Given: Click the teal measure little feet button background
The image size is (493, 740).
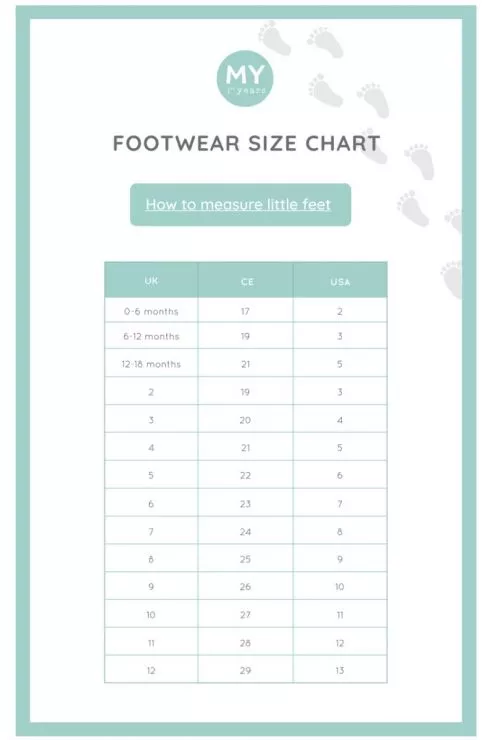Looking at the screenshot, I should [x=240, y=205].
